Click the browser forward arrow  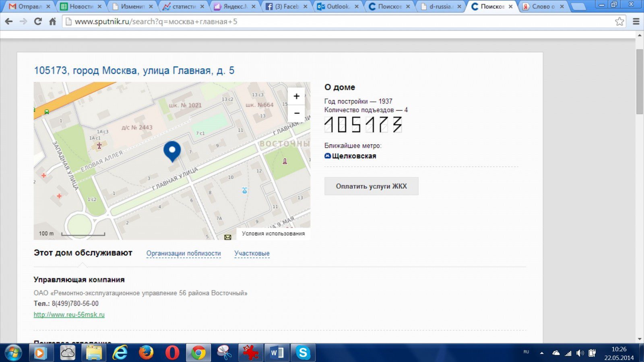coord(23,22)
